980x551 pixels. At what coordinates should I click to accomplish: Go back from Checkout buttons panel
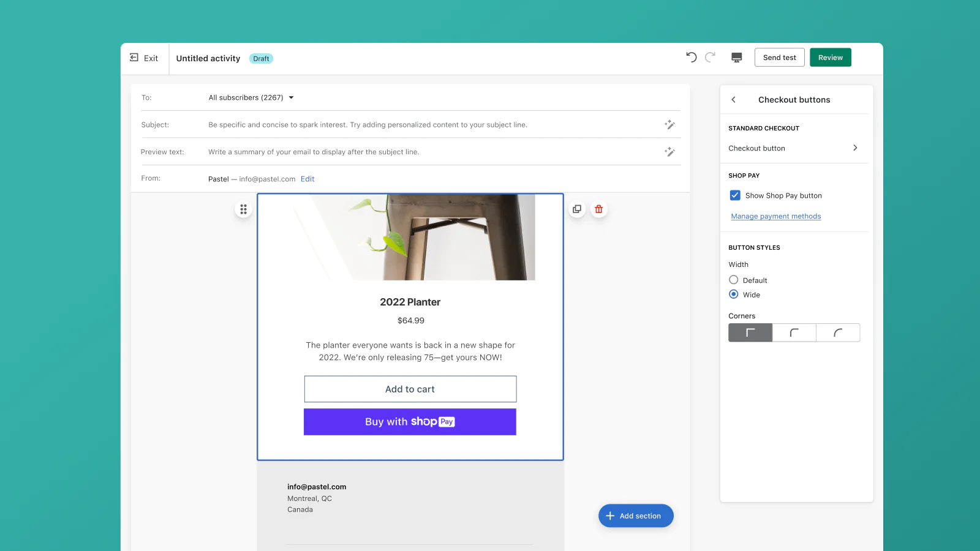pyautogui.click(x=734, y=100)
